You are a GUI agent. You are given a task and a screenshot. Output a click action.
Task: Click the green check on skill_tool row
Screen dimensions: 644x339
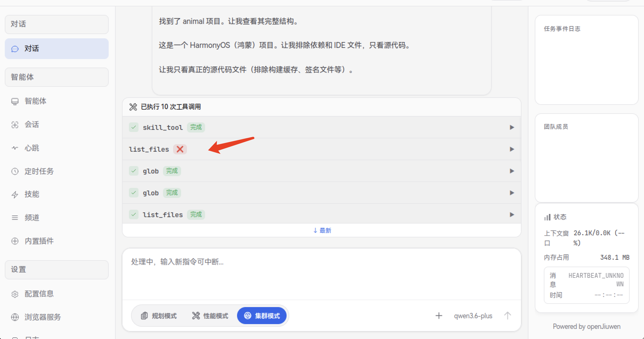pos(134,127)
